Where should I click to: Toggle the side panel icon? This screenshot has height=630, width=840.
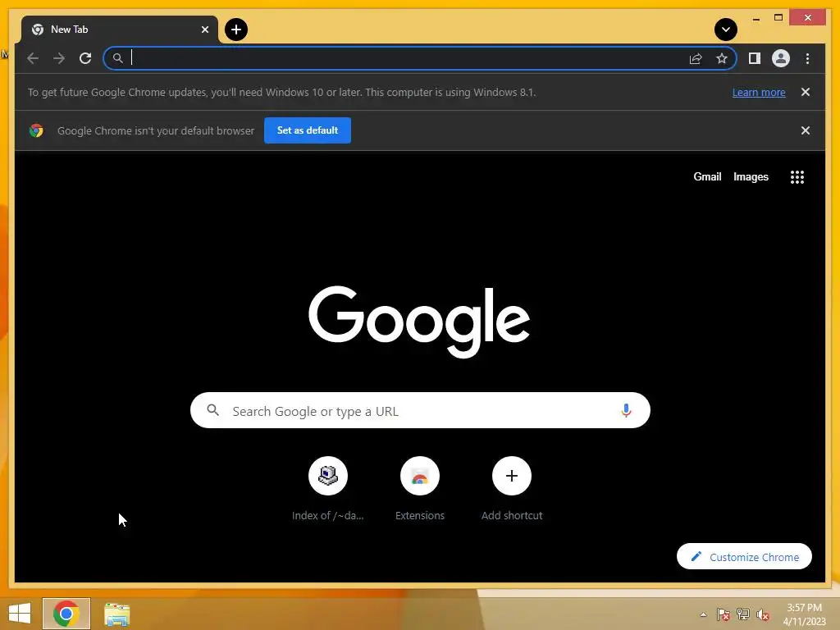755,58
